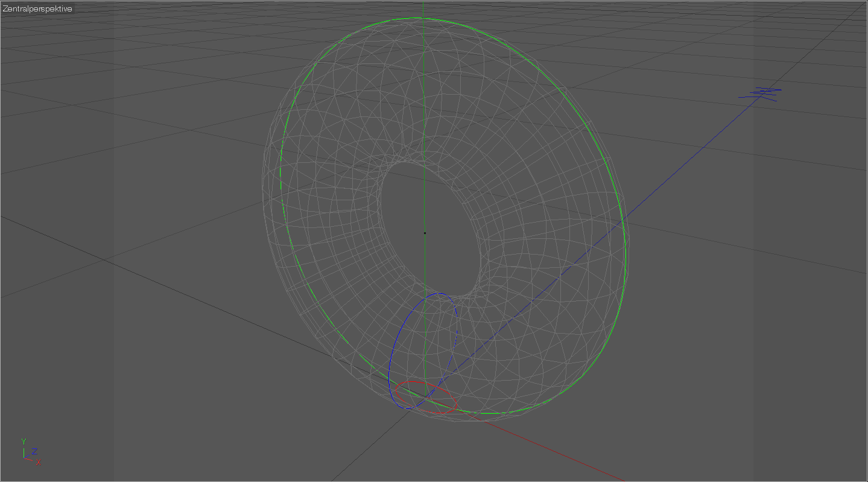
Task: Click the corner origin of the axis gizmo
Action: 24,457
